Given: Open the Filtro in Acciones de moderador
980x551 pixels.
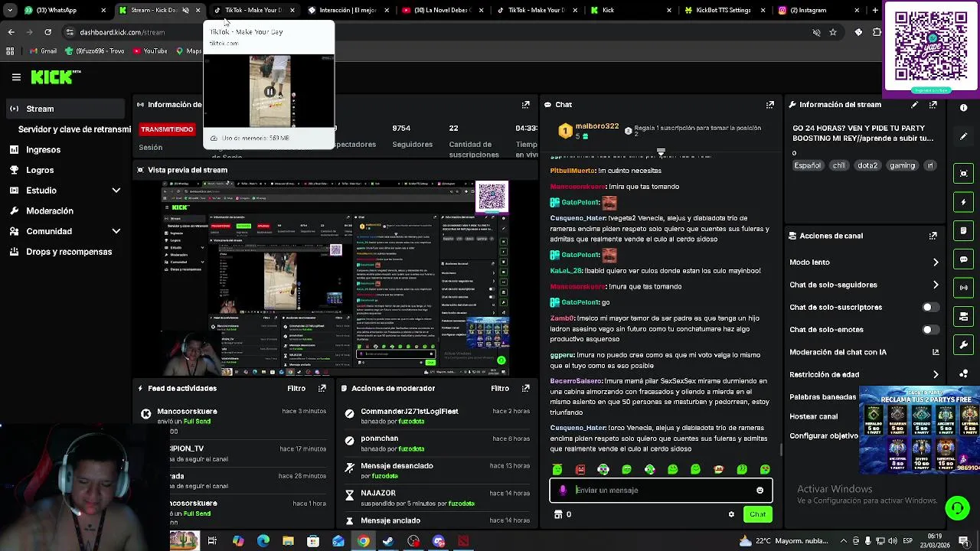Looking at the screenshot, I should coord(500,389).
